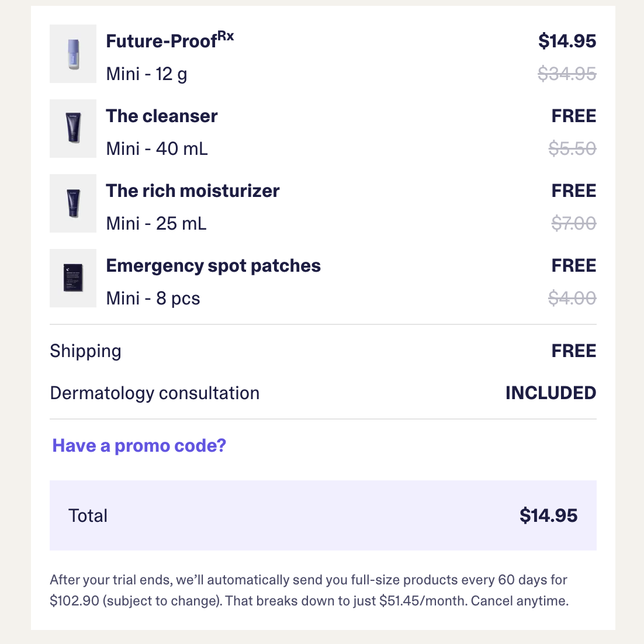
Task: Click the Dermatology consultation label
Action: [155, 393]
